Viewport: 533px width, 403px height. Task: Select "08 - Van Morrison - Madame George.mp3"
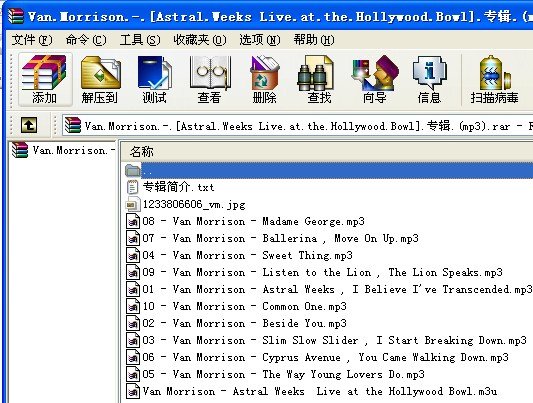coord(254,222)
